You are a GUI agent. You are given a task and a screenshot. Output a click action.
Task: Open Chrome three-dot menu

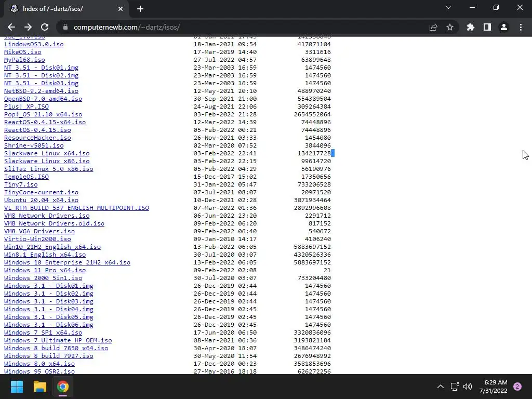click(521, 27)
